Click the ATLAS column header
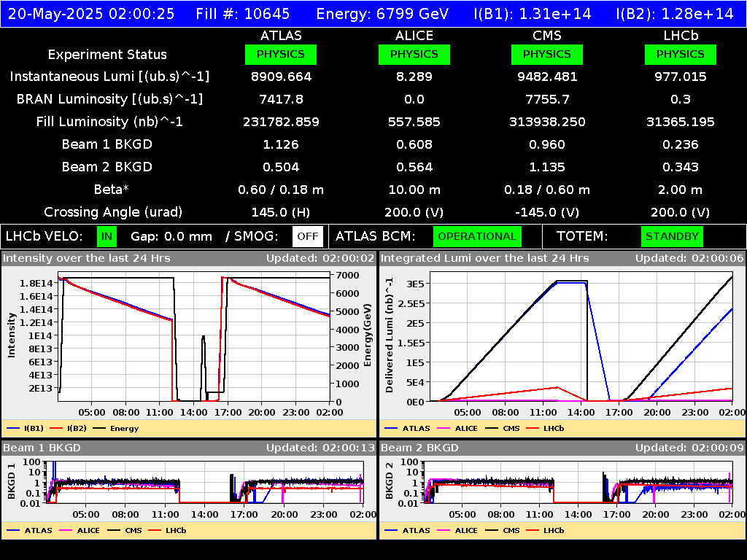The width and height of the screenshot is (747, 560). tap(281, 36)
